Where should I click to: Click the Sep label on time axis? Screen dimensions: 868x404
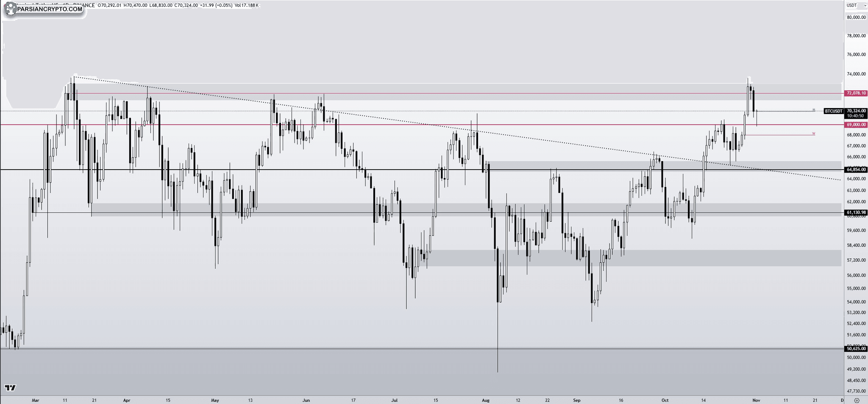[x=576, y=400]
